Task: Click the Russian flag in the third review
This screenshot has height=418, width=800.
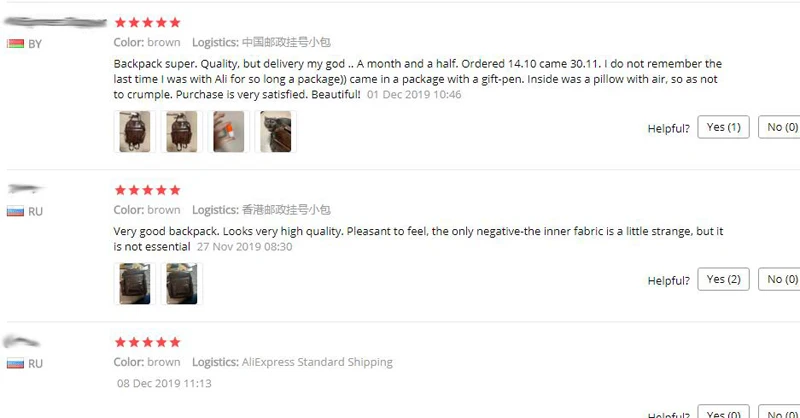Action: 15,363
